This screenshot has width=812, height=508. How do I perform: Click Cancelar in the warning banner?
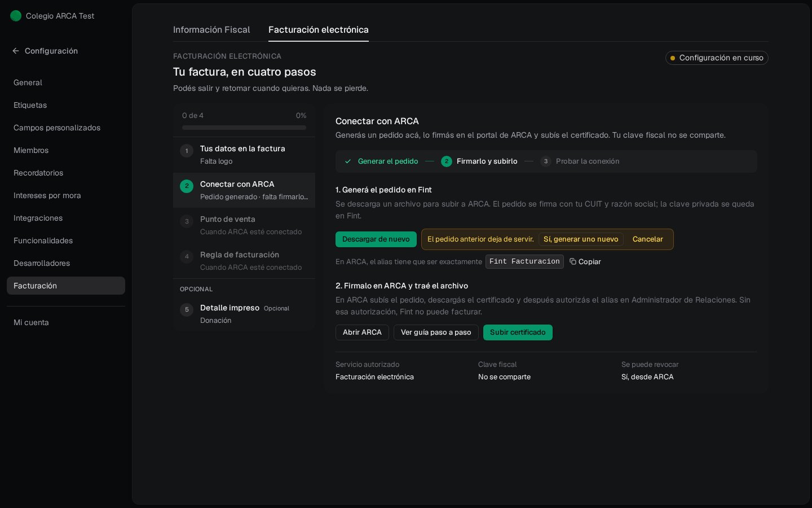[x=648, y=239]
